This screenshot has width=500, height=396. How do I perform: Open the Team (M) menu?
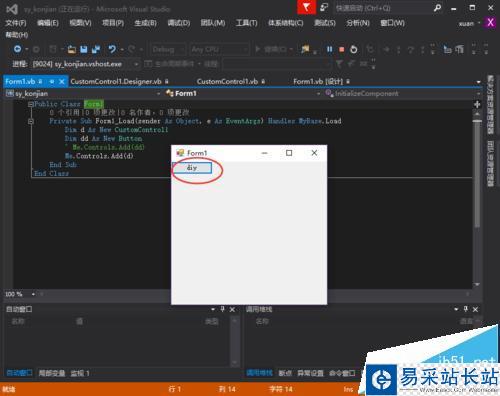(213, 23)
